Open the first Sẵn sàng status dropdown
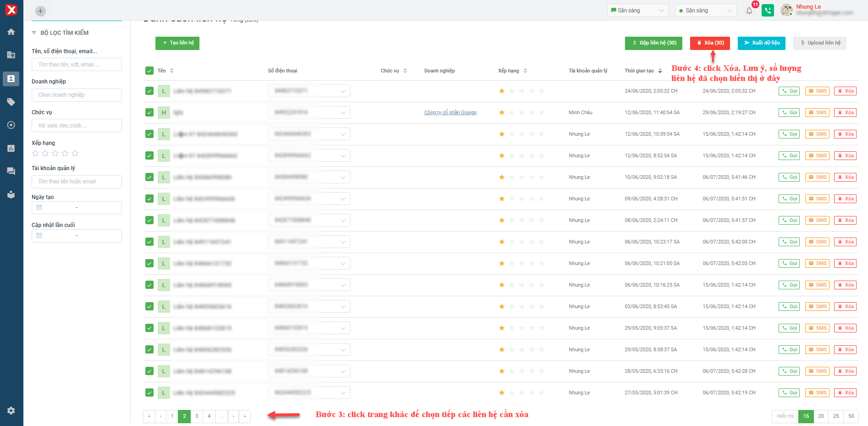Viewport: 868px width, 426px height. [637, 11]
